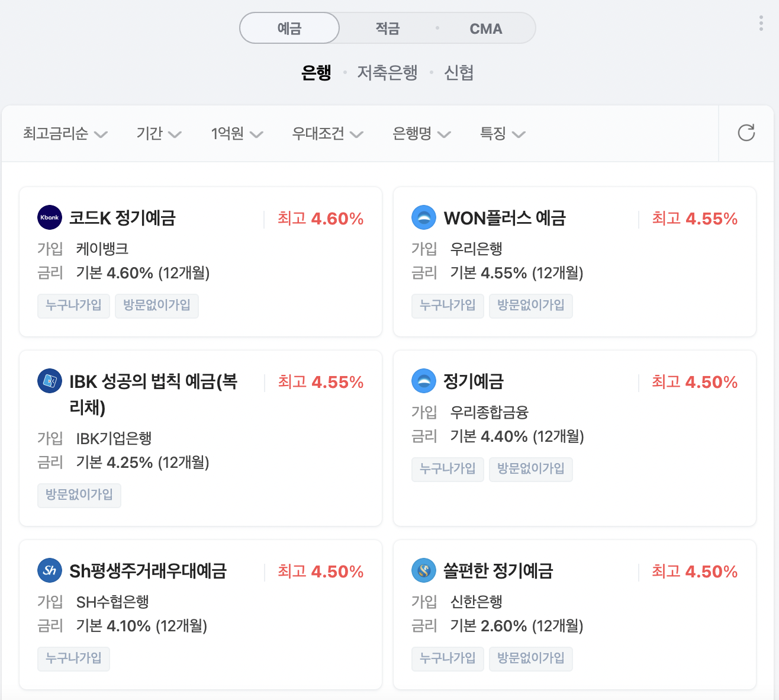Open the 1억원 amount dropdown
Screen dimensions: 779x700
coord(237,133)
